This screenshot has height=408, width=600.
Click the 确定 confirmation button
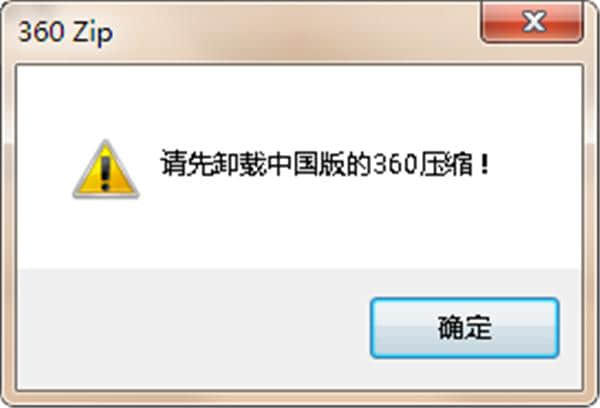pos(465,328)
